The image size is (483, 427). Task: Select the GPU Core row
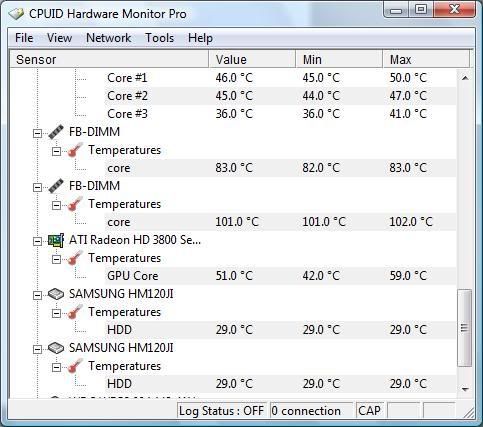[280, 276]
